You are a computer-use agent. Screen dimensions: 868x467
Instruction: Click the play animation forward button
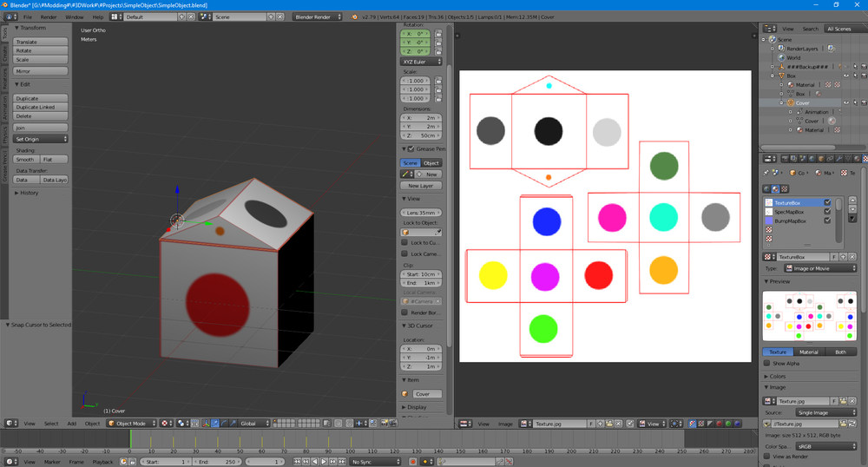[x=324, y=462]
